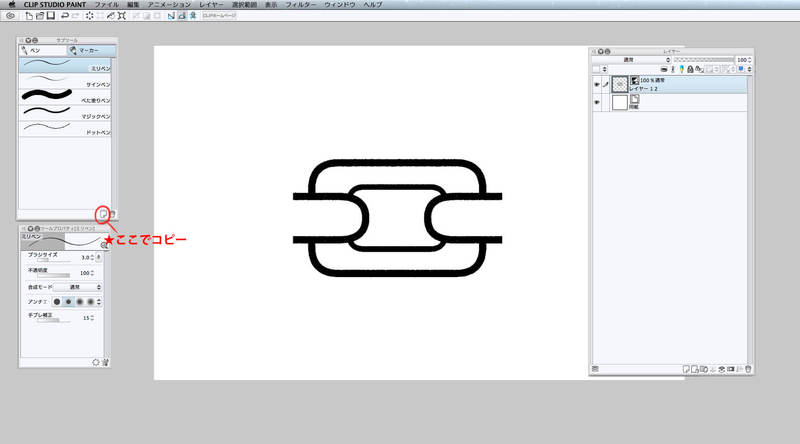Click the New document icon
This screenshot has height=444, width=800.
(29, 16)
